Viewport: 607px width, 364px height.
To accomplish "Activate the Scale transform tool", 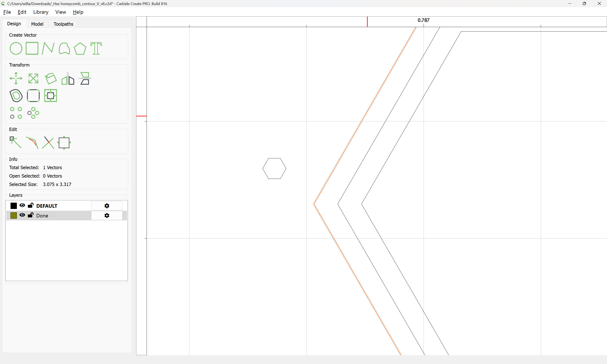I will (33, 79).
